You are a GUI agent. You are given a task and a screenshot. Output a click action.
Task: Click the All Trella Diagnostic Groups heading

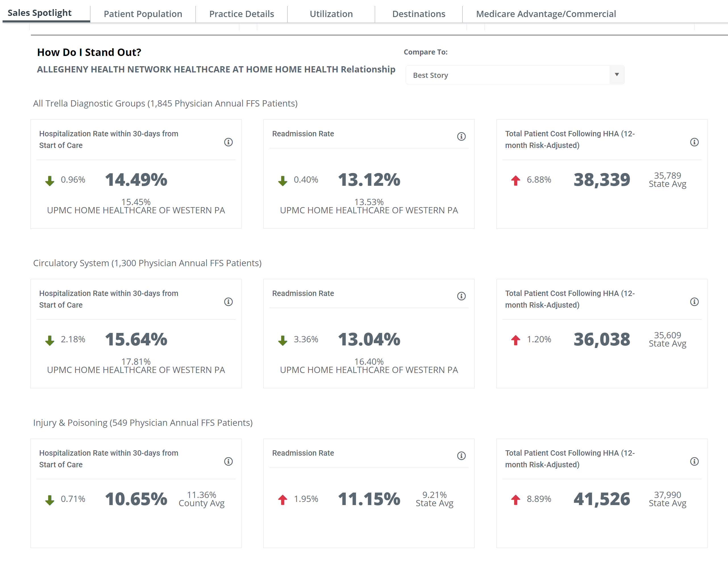[x=165, y=104]
